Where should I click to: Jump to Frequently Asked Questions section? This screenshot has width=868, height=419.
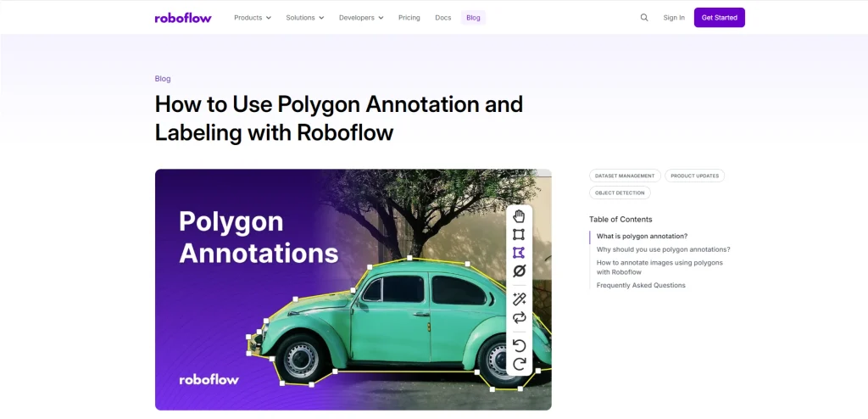click(x=641, y=286)
